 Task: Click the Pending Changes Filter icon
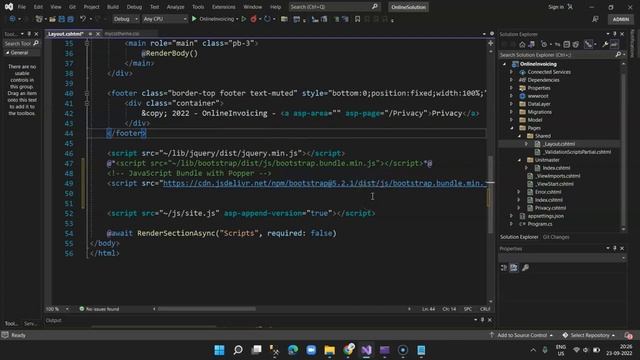pyautogui.click(x=544, y=44)
